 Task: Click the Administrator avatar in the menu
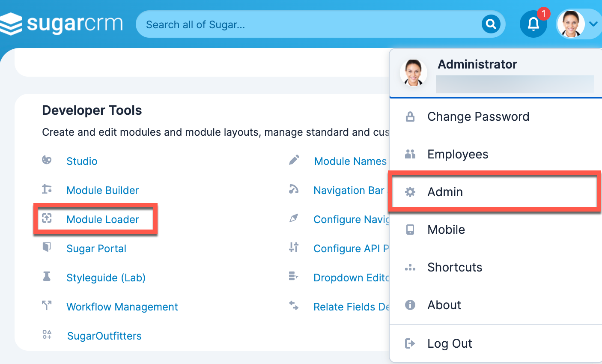pos(414,73)
